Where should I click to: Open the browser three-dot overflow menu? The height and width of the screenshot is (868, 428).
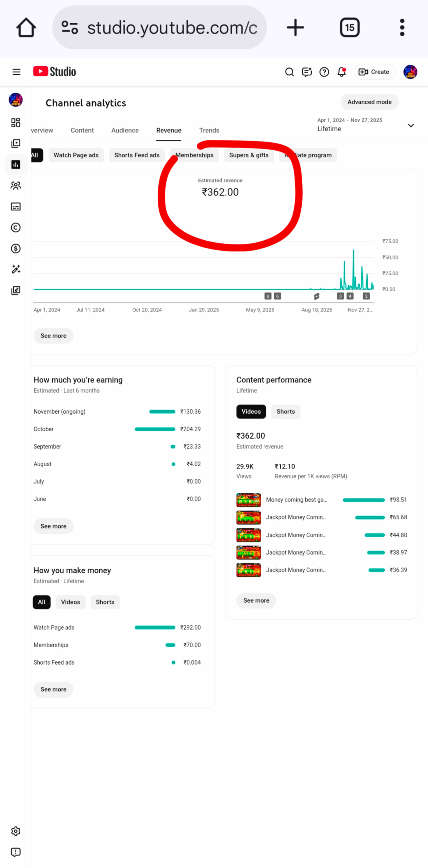coord(402,27)
